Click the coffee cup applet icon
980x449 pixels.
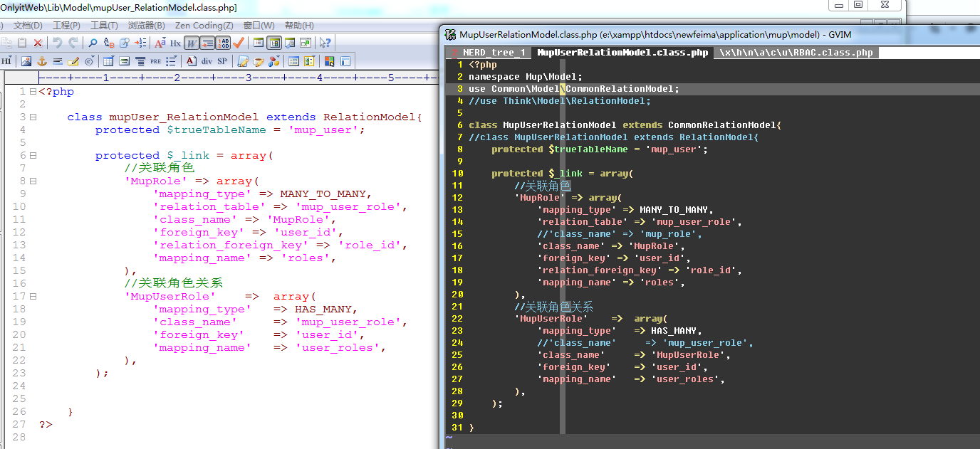pos(259,61)
